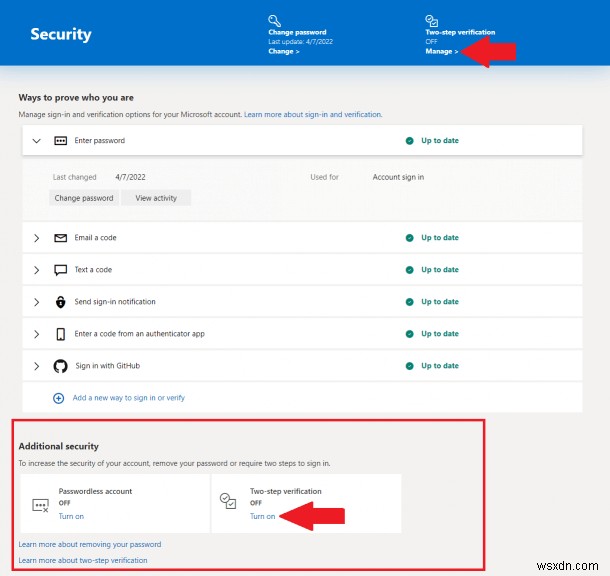Expand the Email a code row
610x576 pixels.
pyautogui.click(x=37, y=238)
